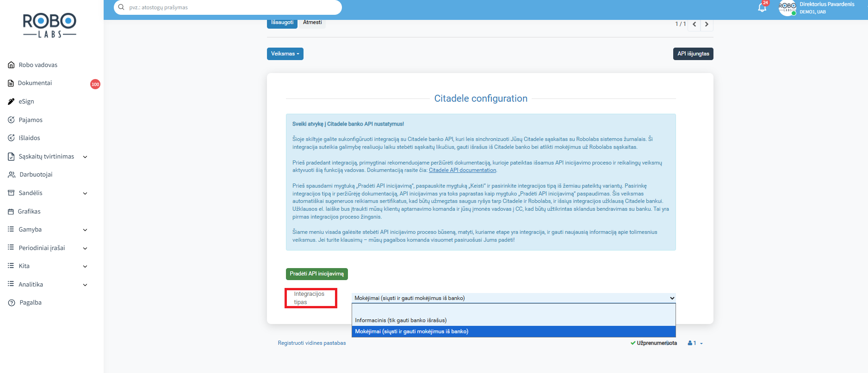Click Registruoti vidines pastabas link

pyautogui.click(x=312, y=343)
